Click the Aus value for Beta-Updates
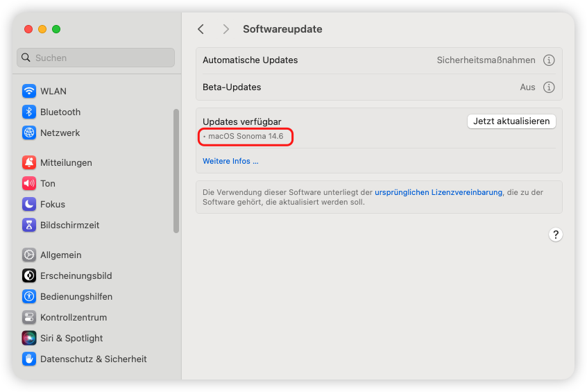This screenshot has width=587, height=392. click(x=527, y=87)
